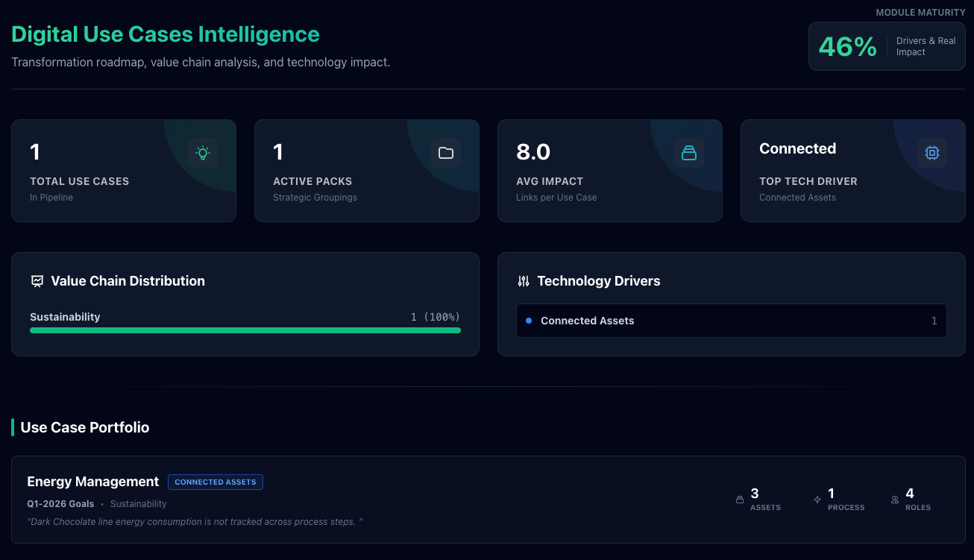The width and height of the screenshot is (974, 560).
Task: Open the Energy Management use case
Action: pyautogui.click(x=488, y=500)
